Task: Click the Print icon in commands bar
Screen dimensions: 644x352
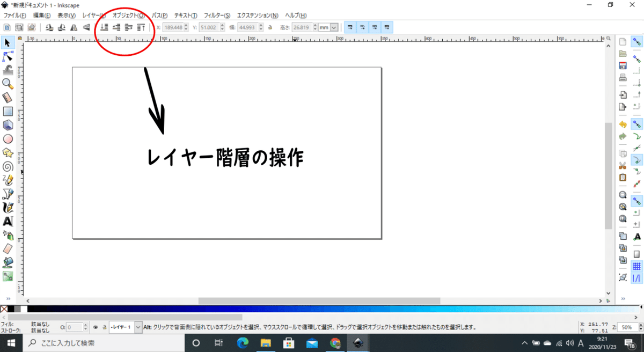Action: 623,78
